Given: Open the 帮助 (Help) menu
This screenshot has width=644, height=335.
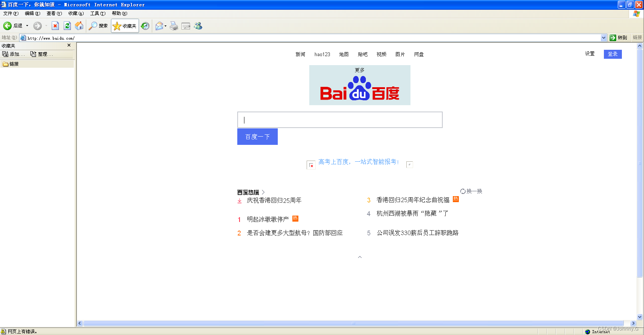Looking at the screenshot, I should point(119,13).
